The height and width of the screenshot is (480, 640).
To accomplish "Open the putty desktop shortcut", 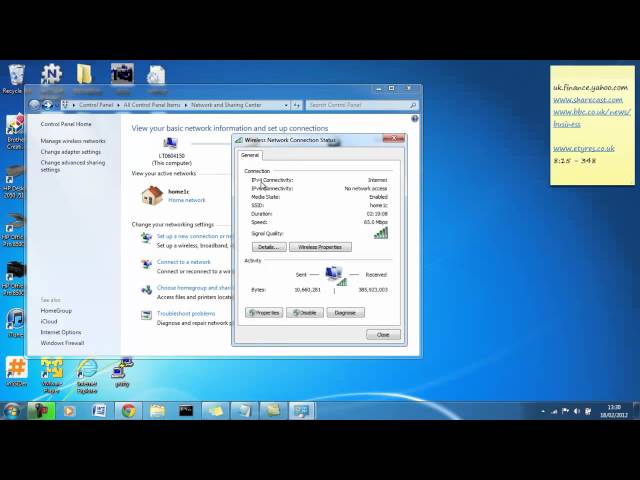I will pyautogui.click(x=122, y=368).
